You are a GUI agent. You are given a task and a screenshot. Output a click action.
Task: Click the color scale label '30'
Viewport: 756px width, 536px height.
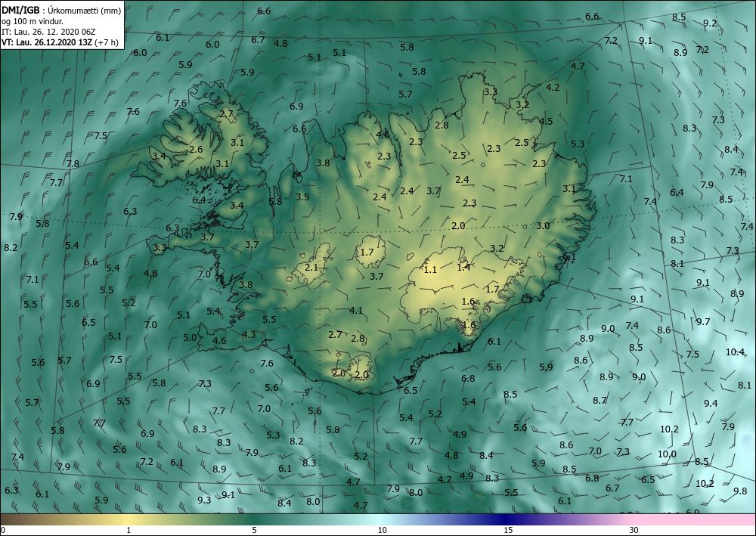click(x=634, y=530)
